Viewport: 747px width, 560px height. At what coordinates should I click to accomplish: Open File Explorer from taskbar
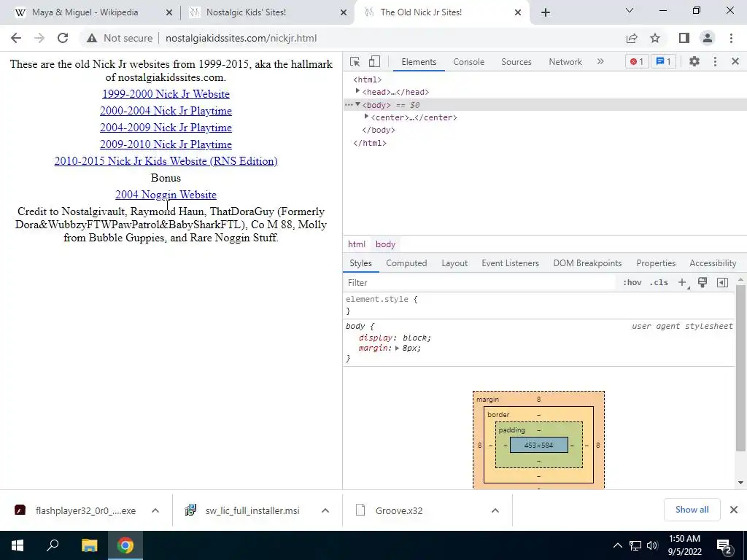click(x=89, y=545)
